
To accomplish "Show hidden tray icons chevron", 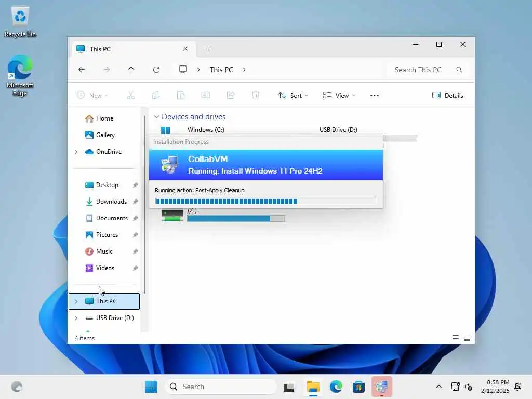I will [x=438, y=387].
